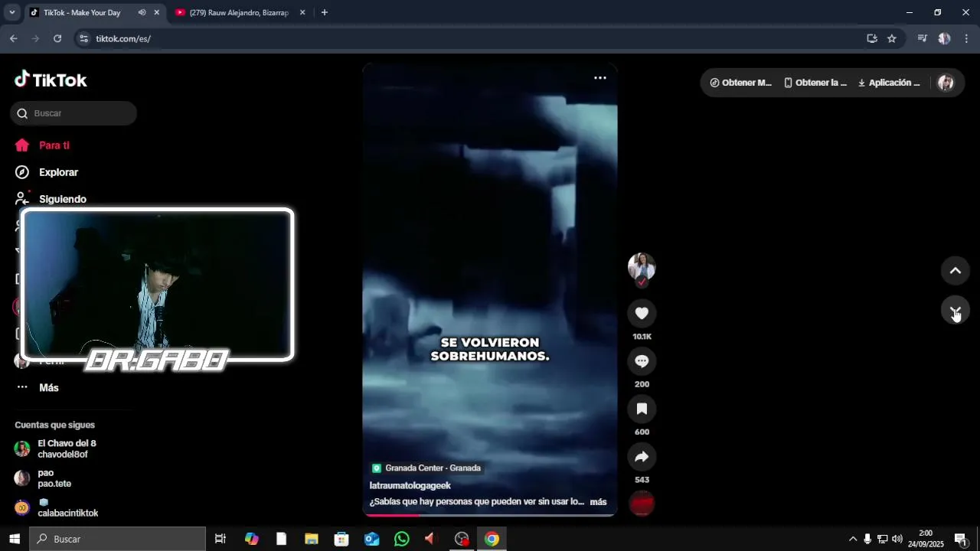Screen dimensions: 980x551
Task: Click the Aplicación download button
Action: pyautogui.click(x=889, y=83)
